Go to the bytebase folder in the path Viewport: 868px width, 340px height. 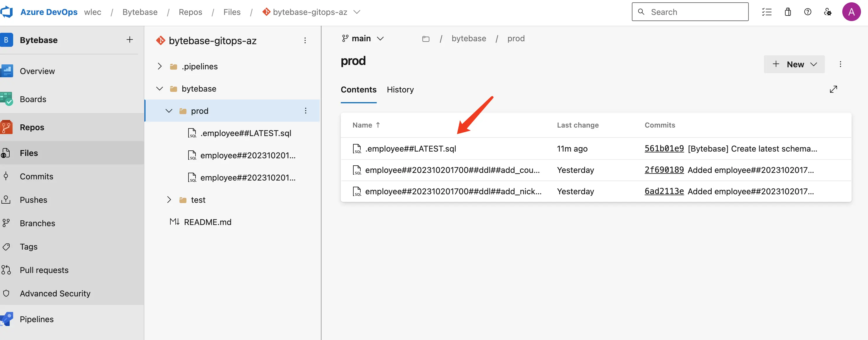pos(469,38)
